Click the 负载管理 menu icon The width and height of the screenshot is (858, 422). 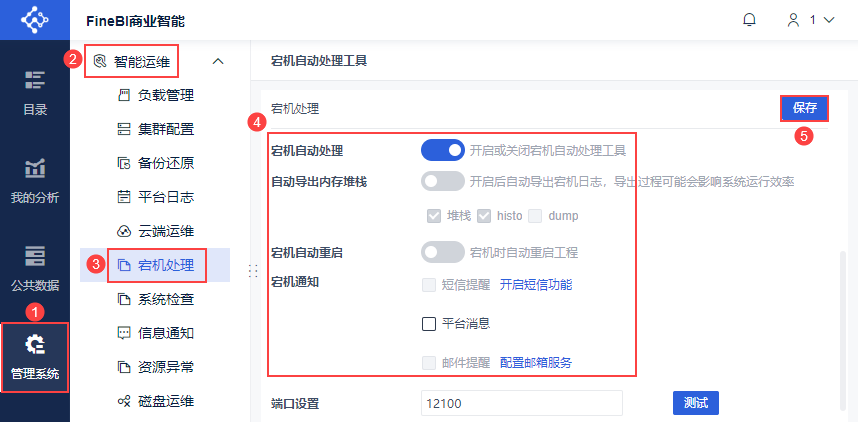click(x=125, y=96)
